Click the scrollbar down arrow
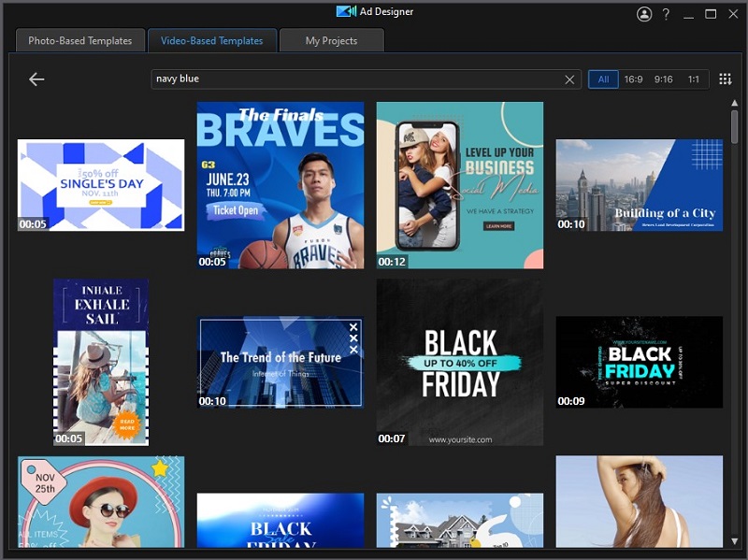Screen dimensions: 748x560 pyautogui.click(x=735, y=541)
